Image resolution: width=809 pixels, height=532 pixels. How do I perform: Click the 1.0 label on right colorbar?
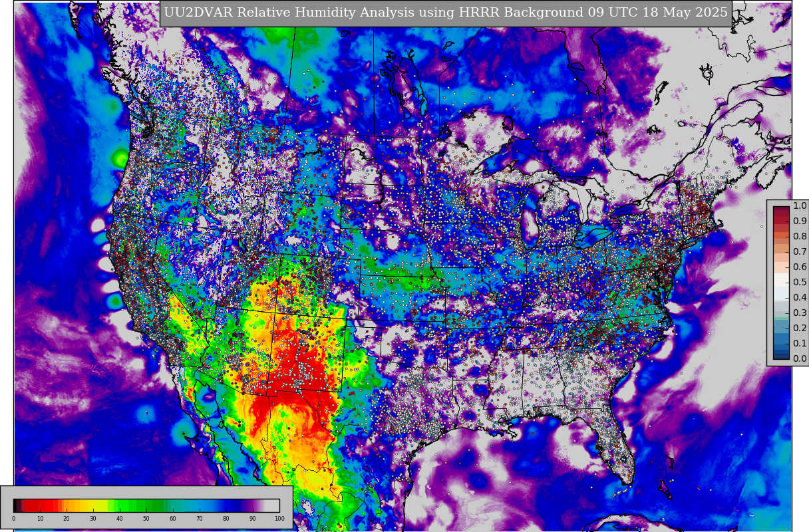click(x=800, y=206)
